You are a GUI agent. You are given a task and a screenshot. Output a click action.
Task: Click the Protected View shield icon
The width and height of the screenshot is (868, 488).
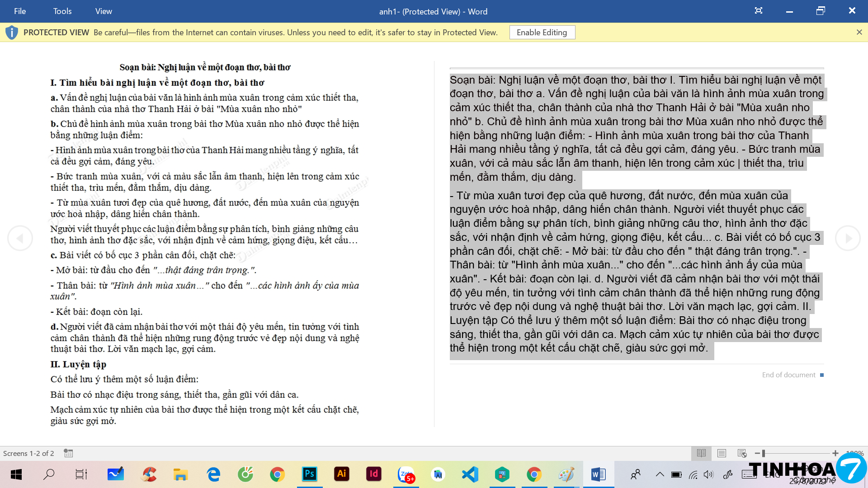coord(12,33)
